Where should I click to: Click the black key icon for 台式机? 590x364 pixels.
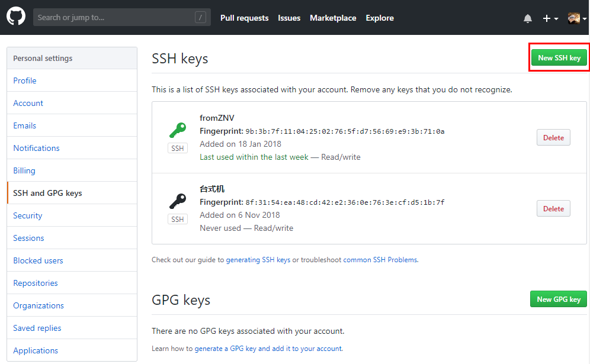click(178, 201)
